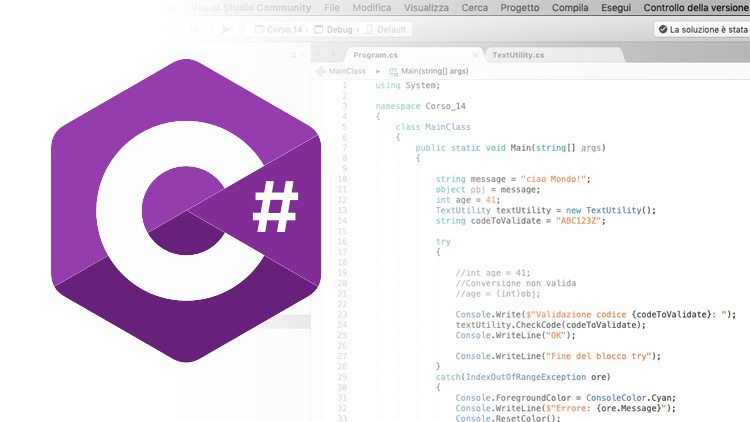750x422 pixels.
Task: Click the namespace Corso_14 line
Action: pos(420,106)
